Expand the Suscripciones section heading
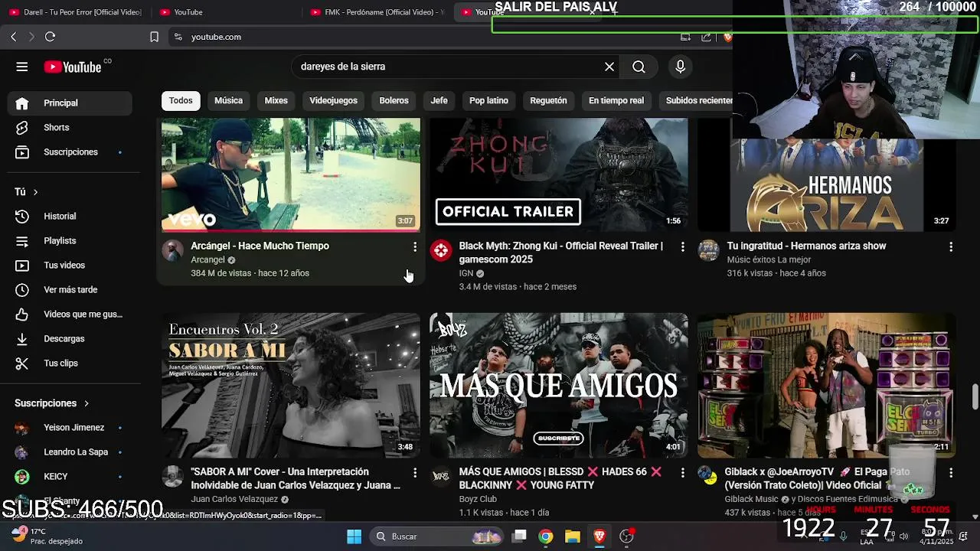980x551 pixels. pos(52,403)
